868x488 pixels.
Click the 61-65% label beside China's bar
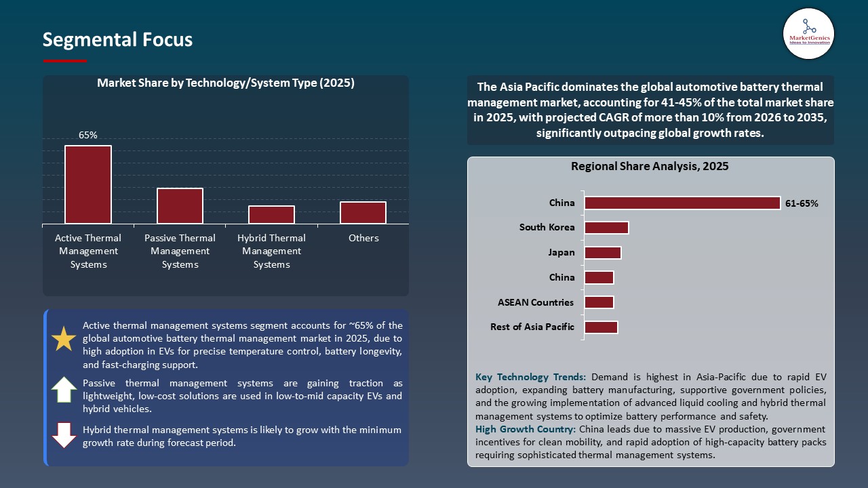click(802, 203)
